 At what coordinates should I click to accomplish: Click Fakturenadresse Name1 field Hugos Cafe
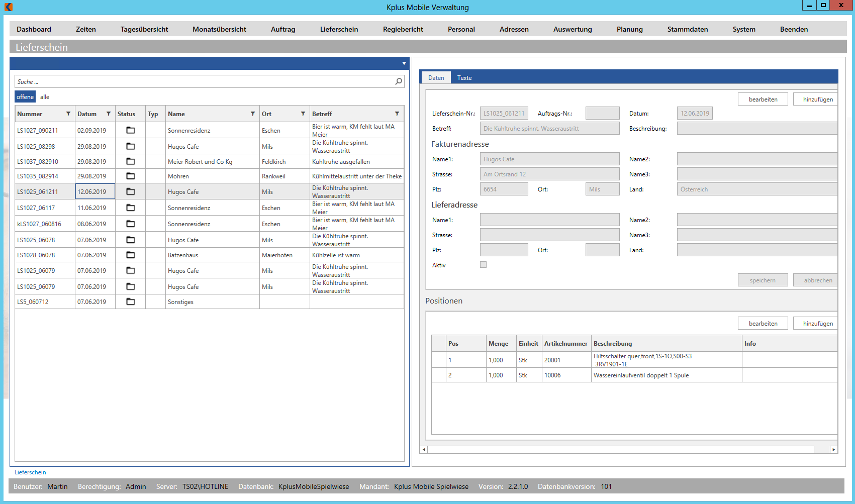(x=550, y=159)
